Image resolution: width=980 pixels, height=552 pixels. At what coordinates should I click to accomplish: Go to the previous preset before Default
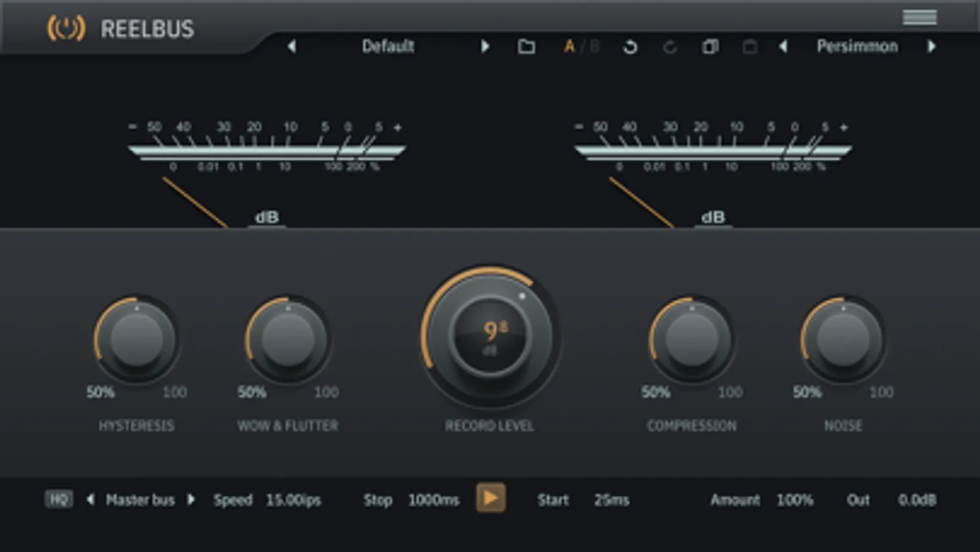[292, 46]
